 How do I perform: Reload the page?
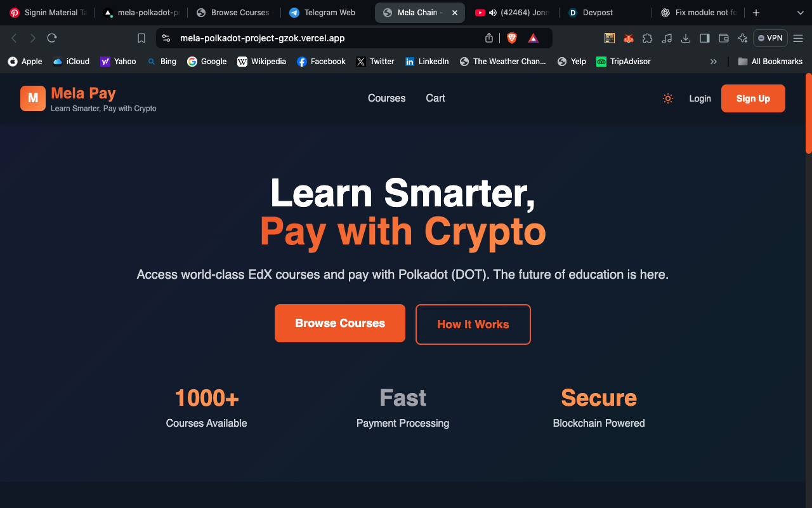52,38
